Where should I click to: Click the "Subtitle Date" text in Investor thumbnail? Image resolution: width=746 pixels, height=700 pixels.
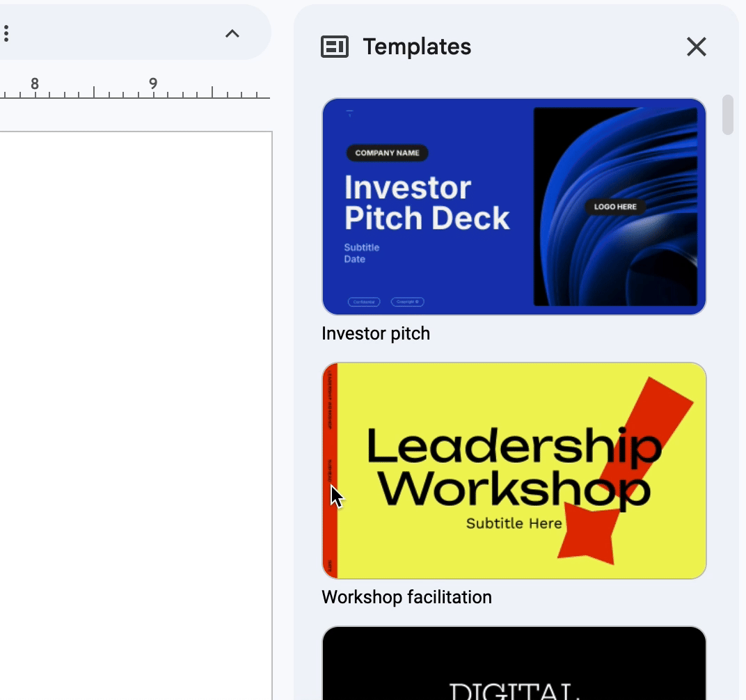361,253
